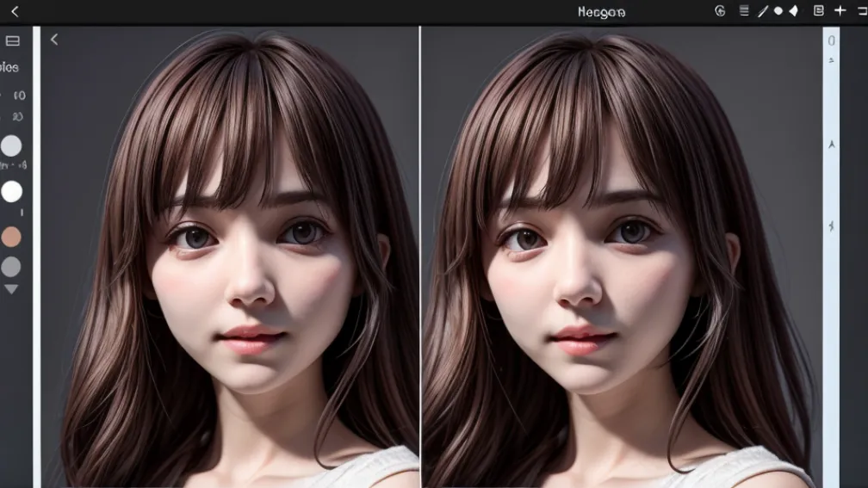Collapse the left image panel with the chevron arrow
This screenshot has height=488, width=868.
tap(54, 40)
